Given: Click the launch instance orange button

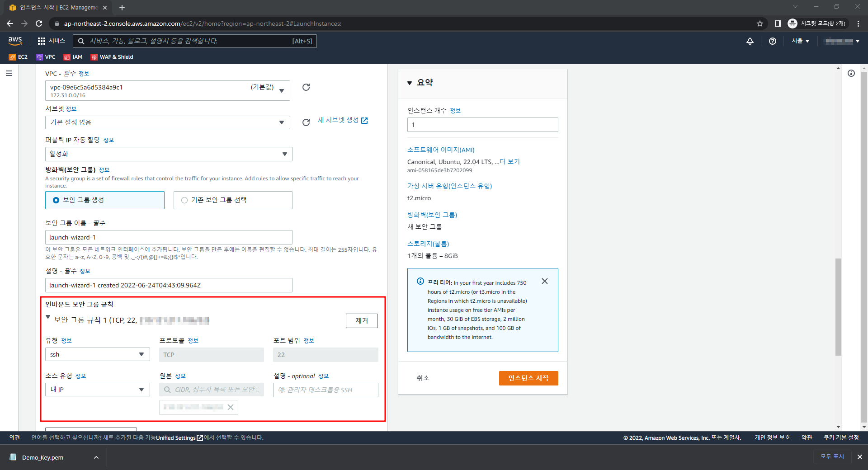Looking at the screenshot, I should pyautogui.click(x=528, y=378).
